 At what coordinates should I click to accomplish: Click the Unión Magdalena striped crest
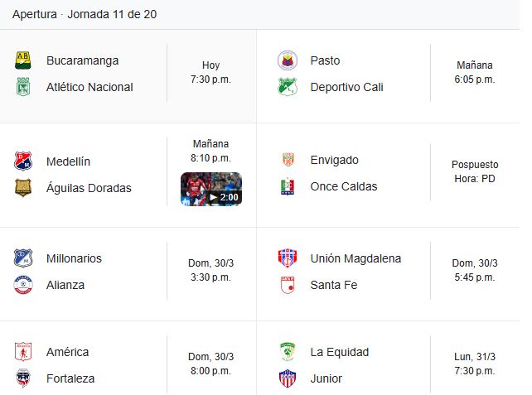coord(288,258)
